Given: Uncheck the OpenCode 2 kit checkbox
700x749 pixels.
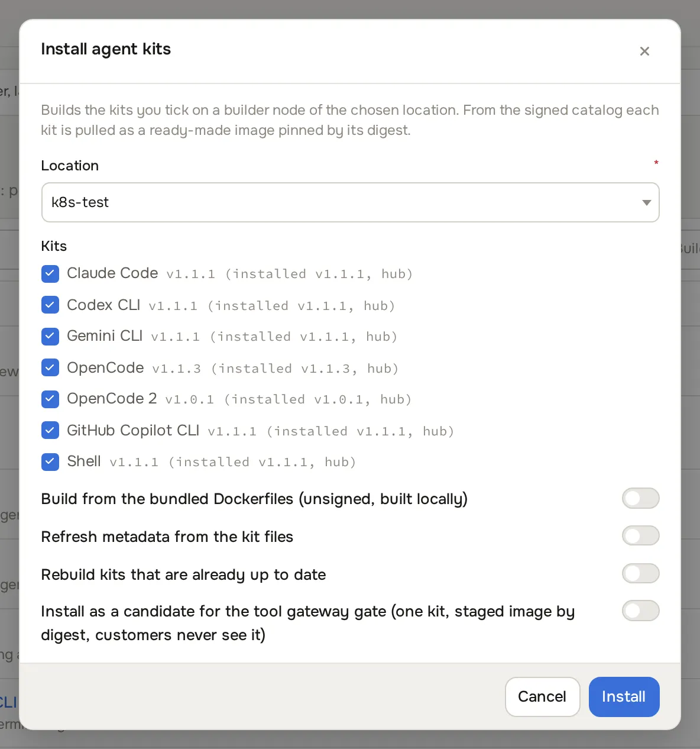Looking at the screenshot, I should (x=50, y=399).
